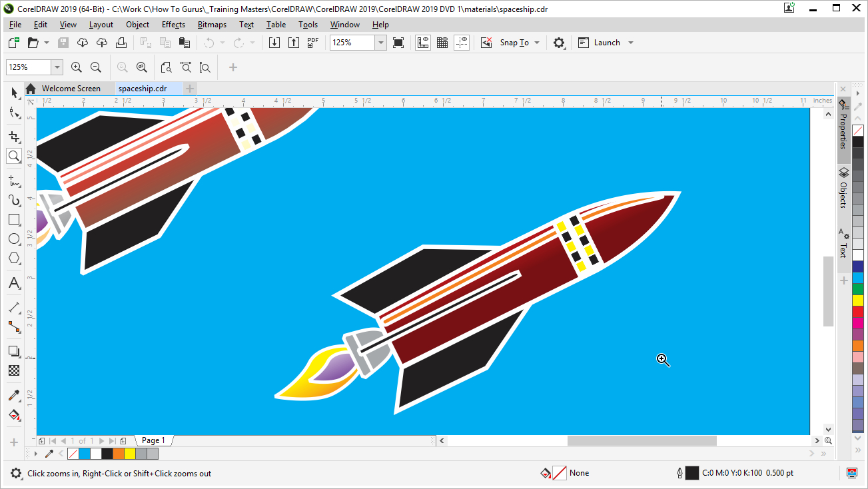Screen dimensions: 868x489
Task: Select the yellow color swatch
Action: 857,300
